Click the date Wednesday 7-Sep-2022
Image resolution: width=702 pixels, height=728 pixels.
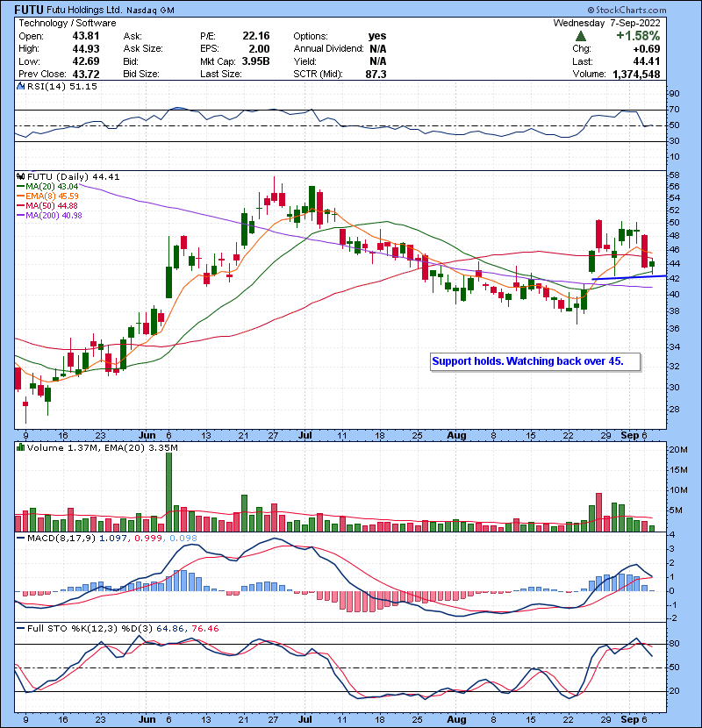606,23
